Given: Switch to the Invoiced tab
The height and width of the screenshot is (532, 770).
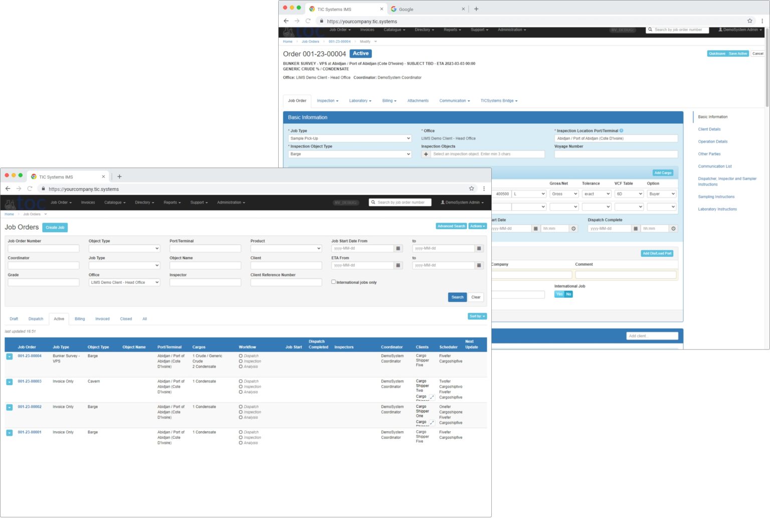Looking at the screenshot, I should (102, 319).
